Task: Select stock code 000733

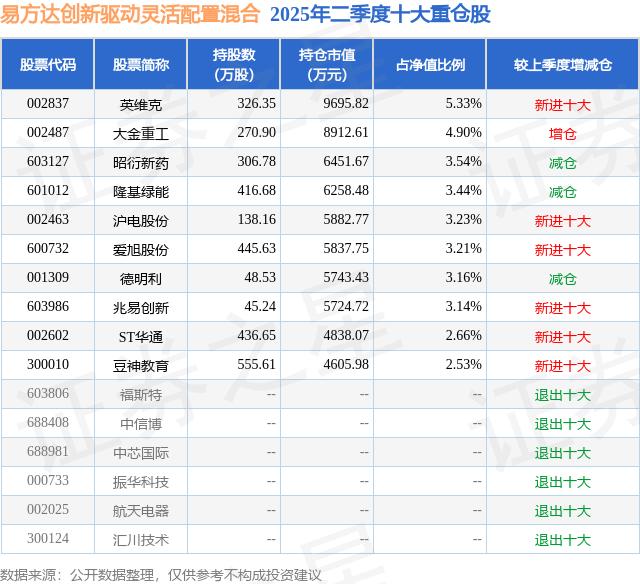Action: 48,480
